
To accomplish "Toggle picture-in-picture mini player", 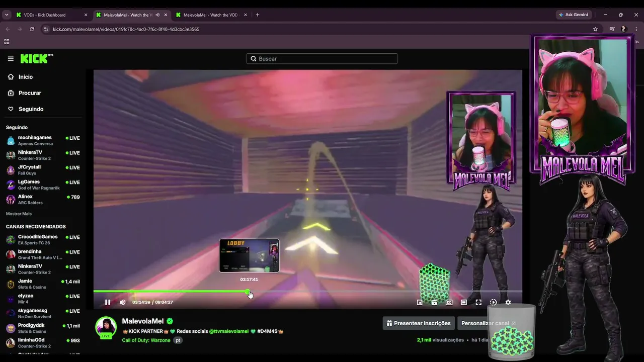I will (420, 302).
